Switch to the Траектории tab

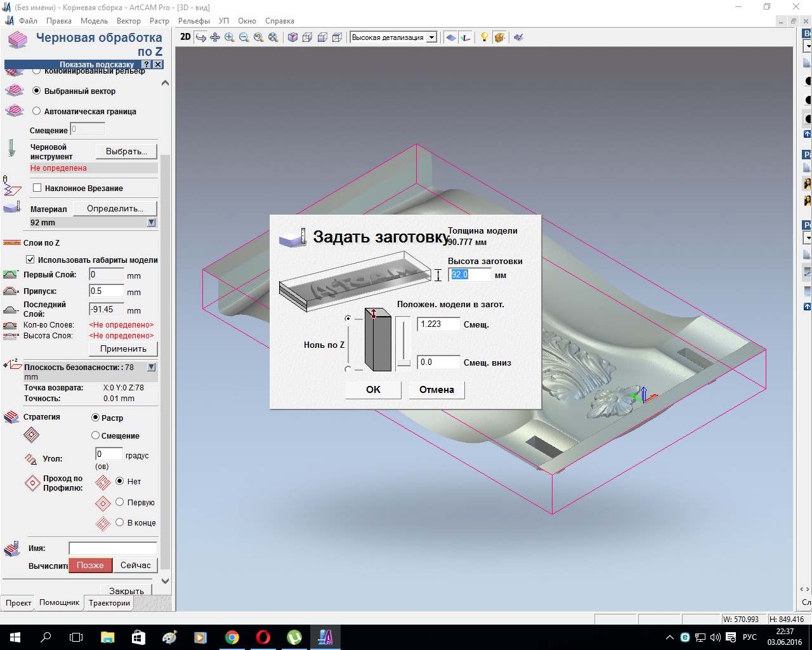pos(109,603)
